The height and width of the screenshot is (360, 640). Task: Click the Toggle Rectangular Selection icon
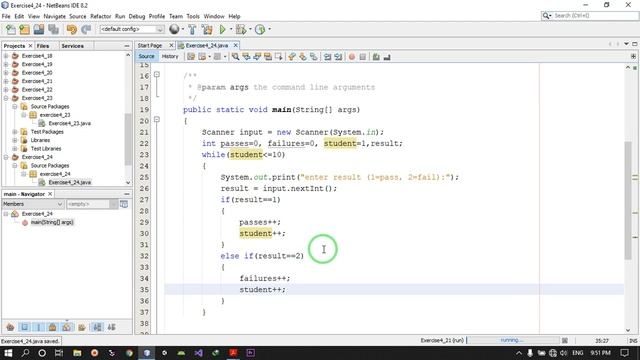coord(278,57)
